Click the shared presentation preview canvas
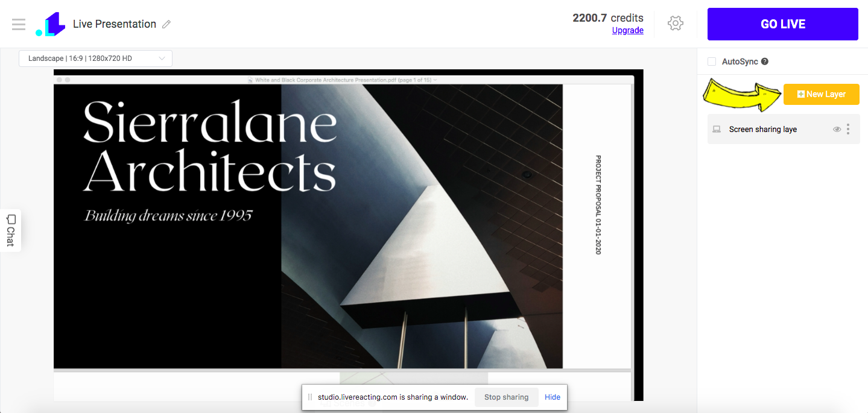This screenshot has height=413, width=868. [348, 235]
